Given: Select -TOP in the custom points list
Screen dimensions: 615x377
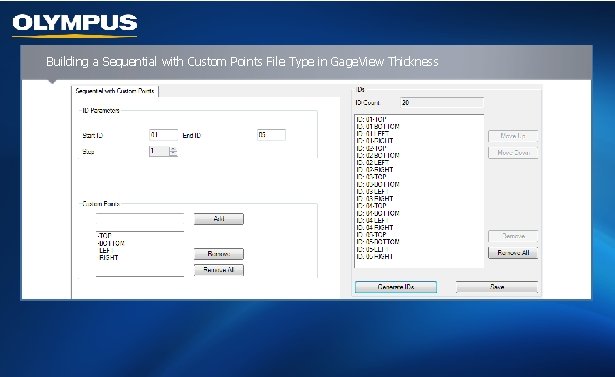Looking at the screenshot, I should pyautogui.click(x=105, y=236).
